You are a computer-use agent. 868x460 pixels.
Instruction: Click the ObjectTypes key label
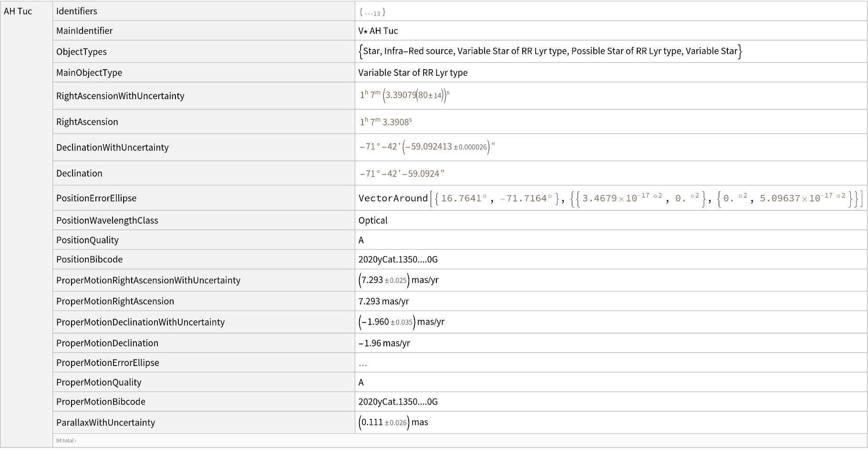82,52
